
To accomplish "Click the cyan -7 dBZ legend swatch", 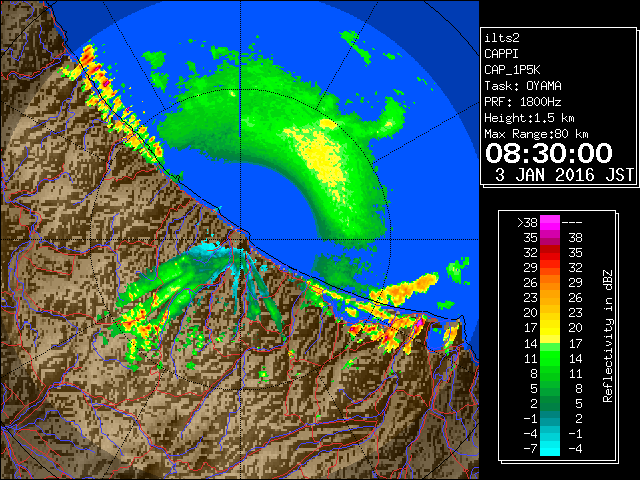I will tap(550, 449).
